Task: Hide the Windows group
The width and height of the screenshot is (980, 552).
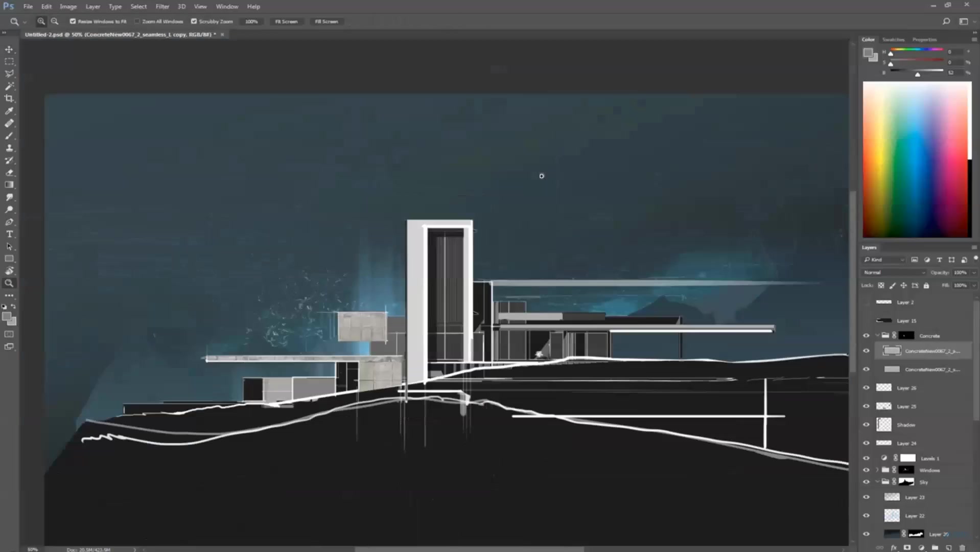Action: 866,470
